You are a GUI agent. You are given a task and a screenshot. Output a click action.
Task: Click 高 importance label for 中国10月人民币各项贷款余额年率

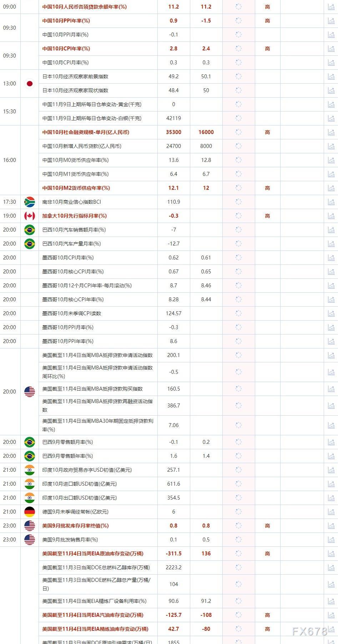pyautogui.click(x=267, y=7)
